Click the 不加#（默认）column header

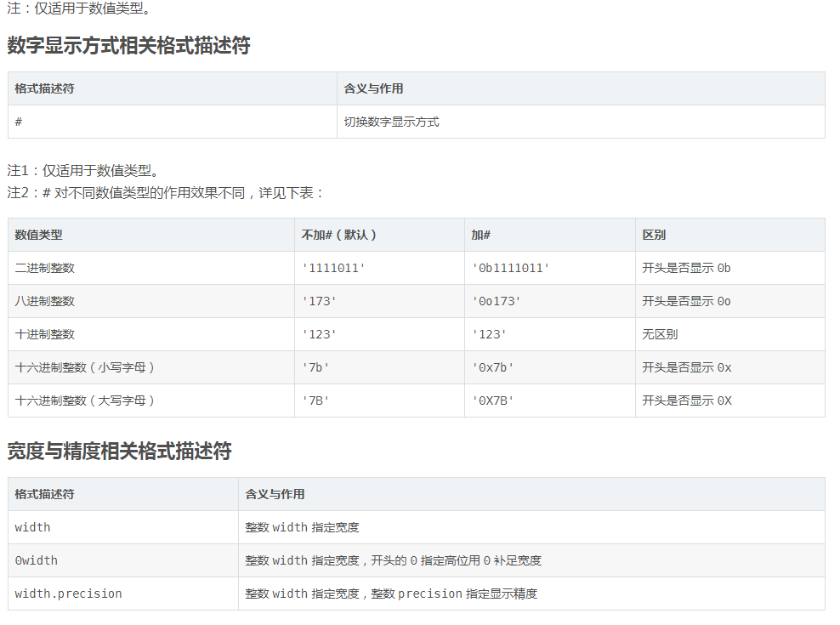[x=339, y=235]
